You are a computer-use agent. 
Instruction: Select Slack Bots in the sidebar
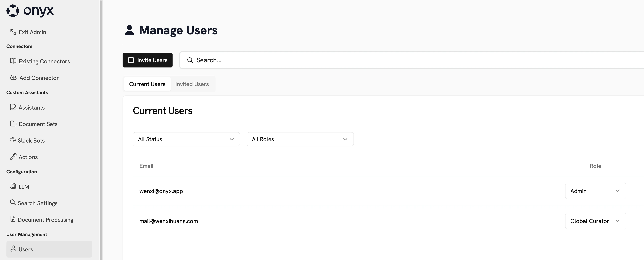pyautogui.click(x=31, y=140)
